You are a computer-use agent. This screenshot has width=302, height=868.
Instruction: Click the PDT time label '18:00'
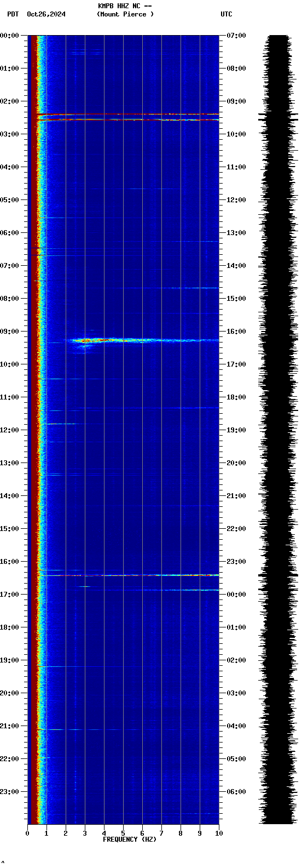click(x=9, y=627)
